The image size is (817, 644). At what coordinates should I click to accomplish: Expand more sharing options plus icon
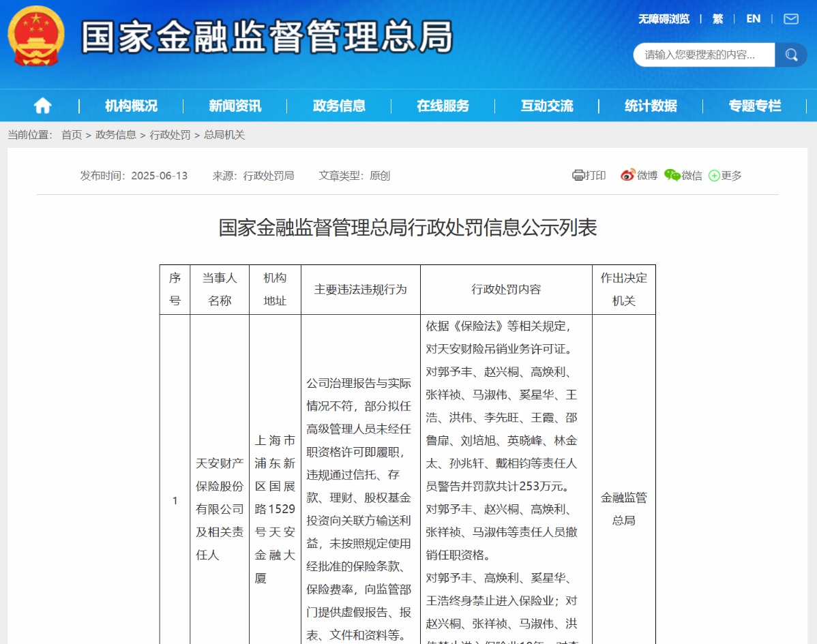[714, 176]
